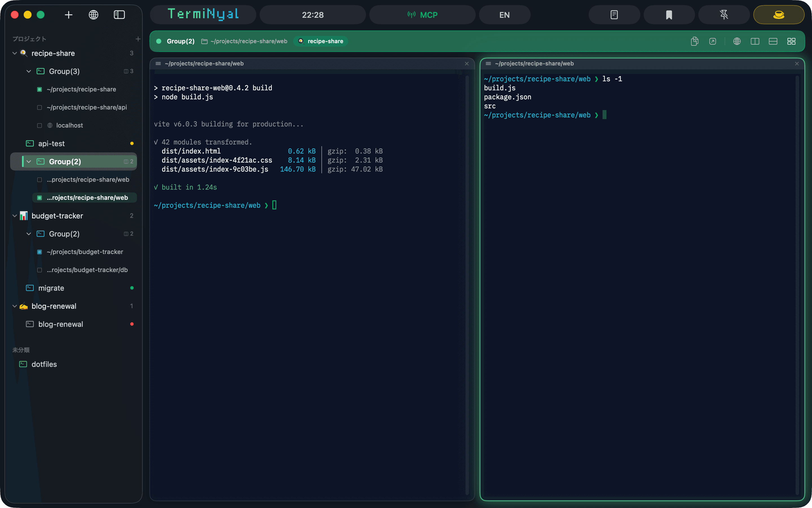Screen dimensions: 812x508
Task: Open the api-test terminal
Action: click(51, 143)
